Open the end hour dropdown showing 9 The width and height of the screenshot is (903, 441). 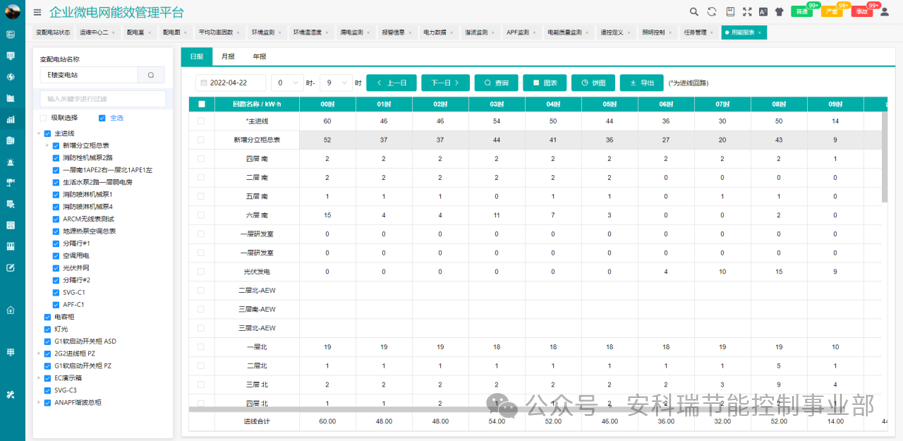[x=336, y=83]
